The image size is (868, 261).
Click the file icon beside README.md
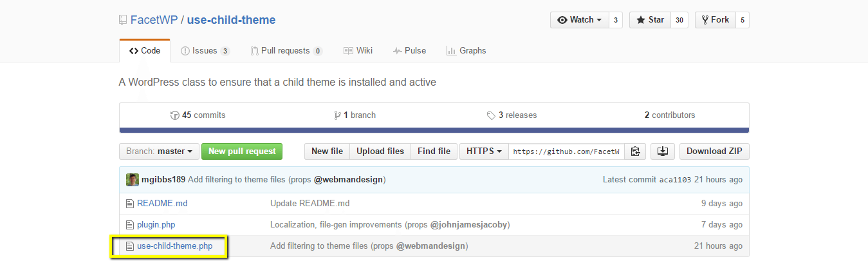[x=129, y=203]
